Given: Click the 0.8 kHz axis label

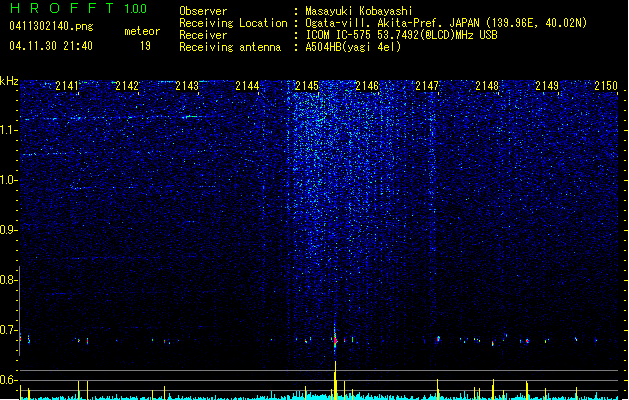Looking at the screenshot, I should point(9,280).
